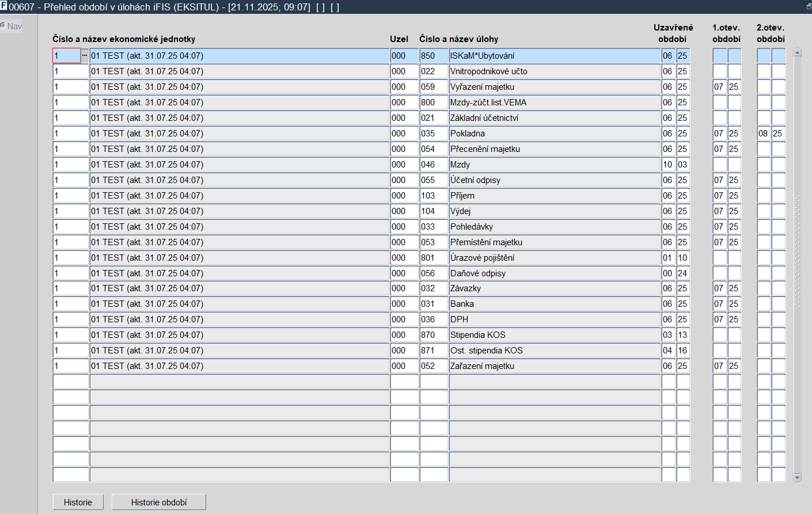Select the Příjem task name field
The image size is (812, 514).
coord(555,196)
